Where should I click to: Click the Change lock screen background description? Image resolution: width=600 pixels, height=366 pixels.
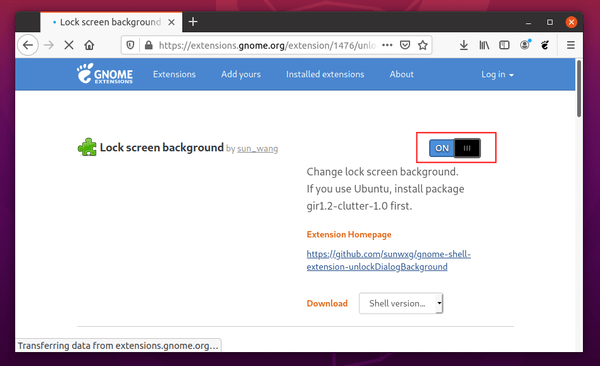point(385,189)
